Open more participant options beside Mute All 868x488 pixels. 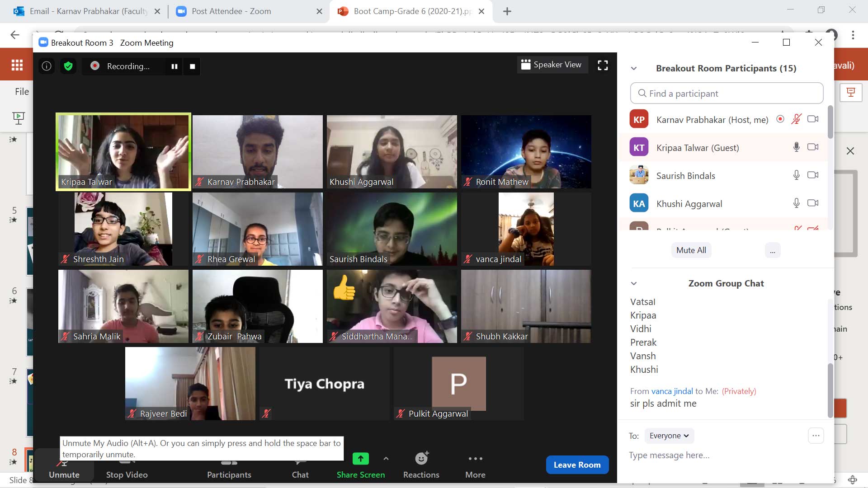[773, 250]
